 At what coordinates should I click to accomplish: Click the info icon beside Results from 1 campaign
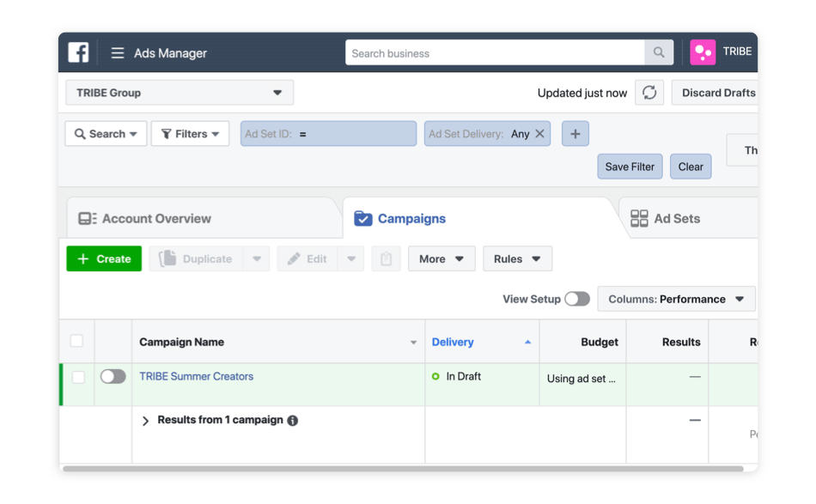(293, 421)
